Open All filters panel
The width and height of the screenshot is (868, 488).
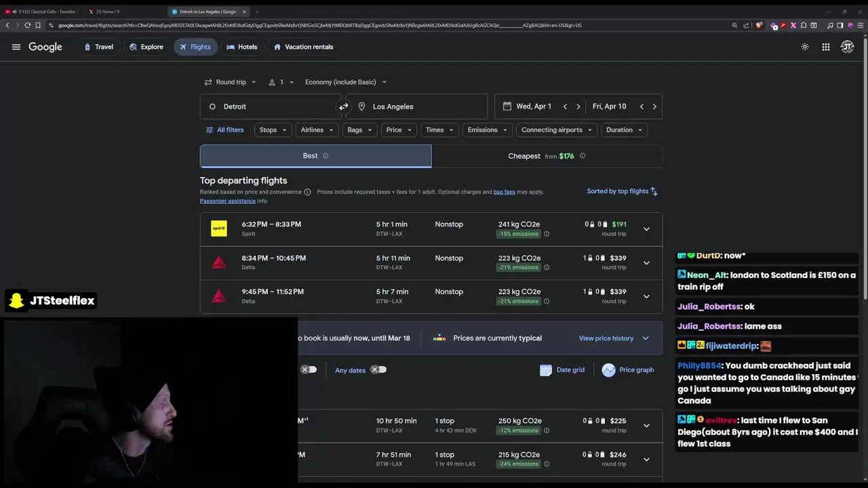coord(224,130)
